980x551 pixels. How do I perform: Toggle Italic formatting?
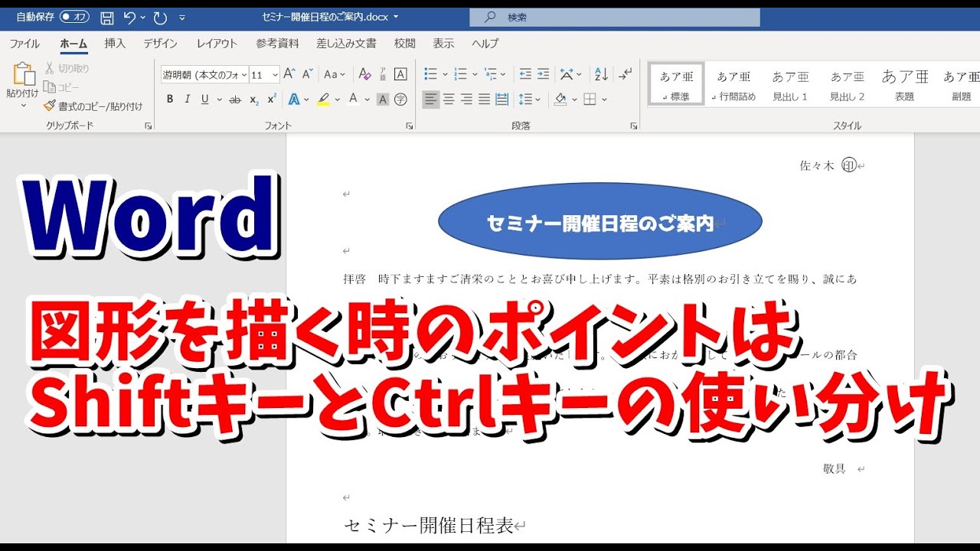[x=188, y=99]
